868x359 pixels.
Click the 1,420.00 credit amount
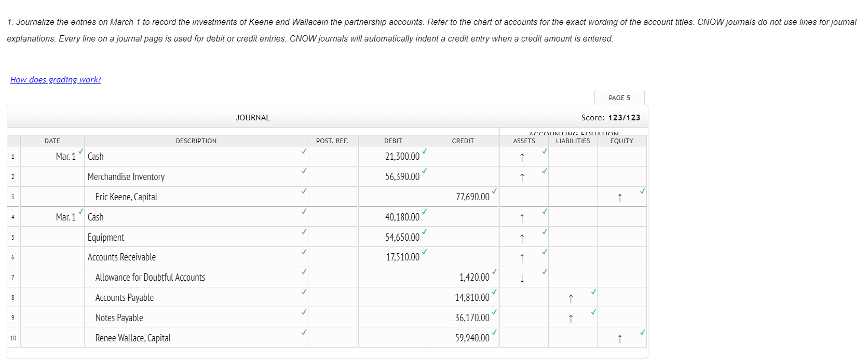(x=474, y=277)
